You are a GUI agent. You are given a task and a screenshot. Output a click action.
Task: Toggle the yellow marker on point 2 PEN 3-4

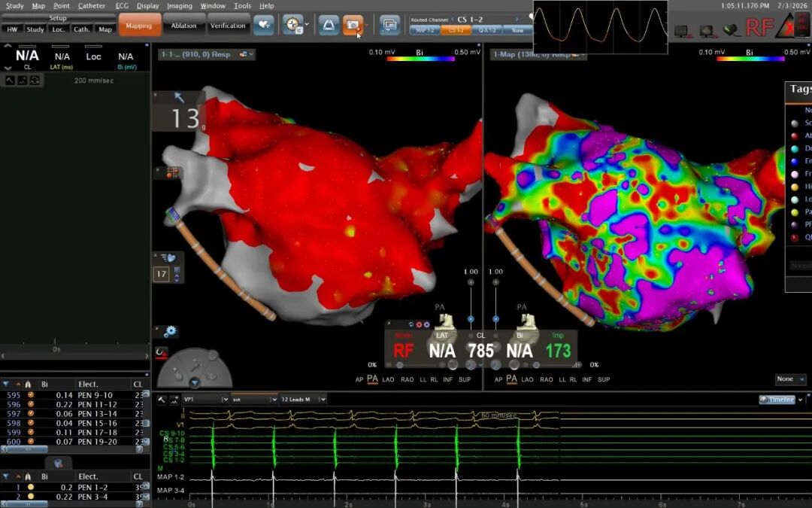[x=31, y=497]
